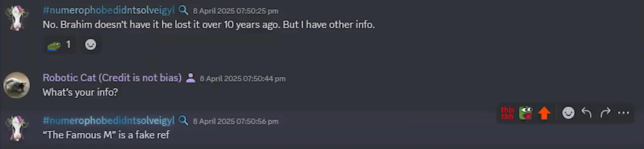Screen dimensions: 644x149
Task: React with the "this tbh" emoji
Action: click(507, 113)
